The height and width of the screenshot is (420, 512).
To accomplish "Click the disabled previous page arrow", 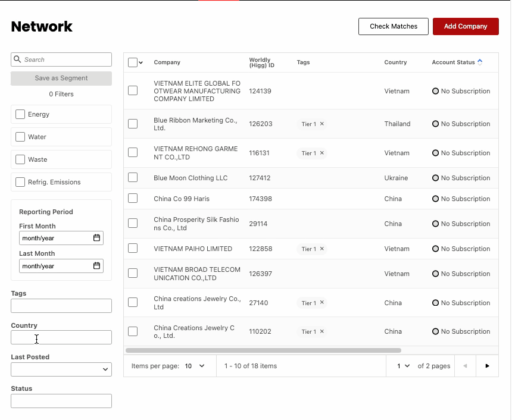I will (x=465, y=366).
